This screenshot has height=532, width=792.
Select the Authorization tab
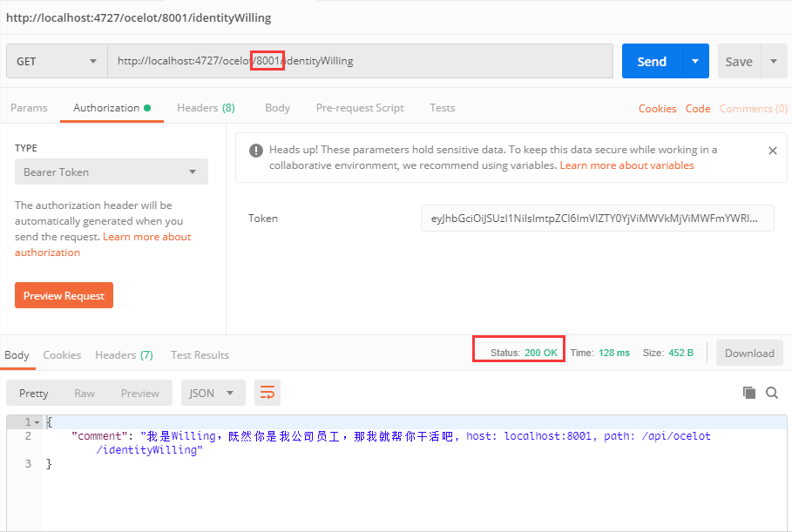tap(112, 107)
